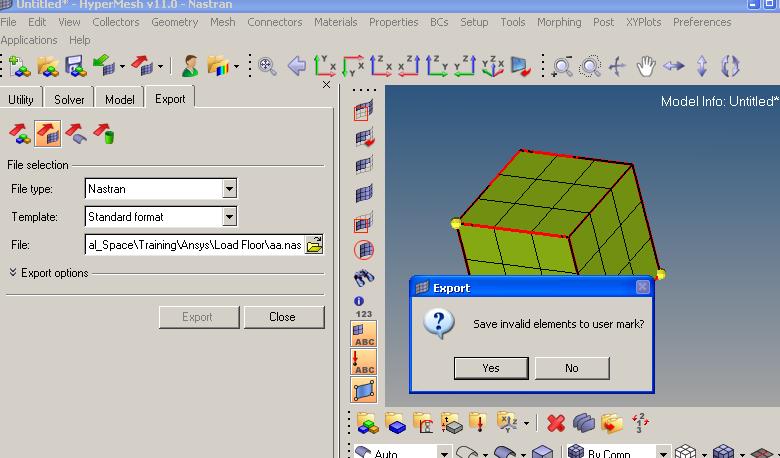Click the Export Model icon in the Export tab
The width and height of the screenshot is (780, 458).
pyautogui.click(x=19, y=134)
